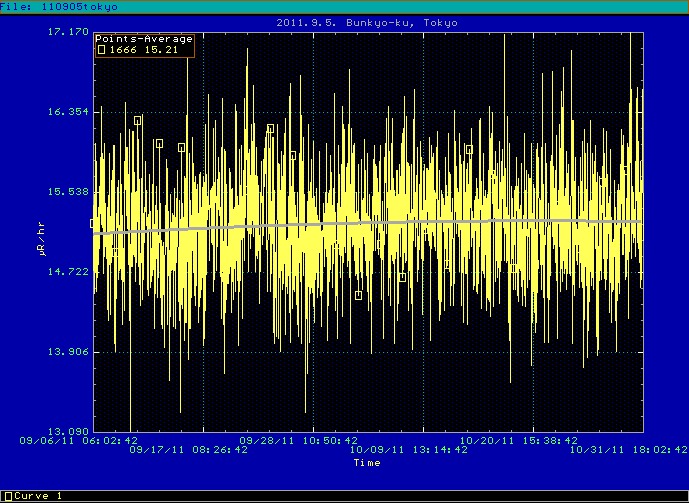Click the Points-Average legend heading

144,39
